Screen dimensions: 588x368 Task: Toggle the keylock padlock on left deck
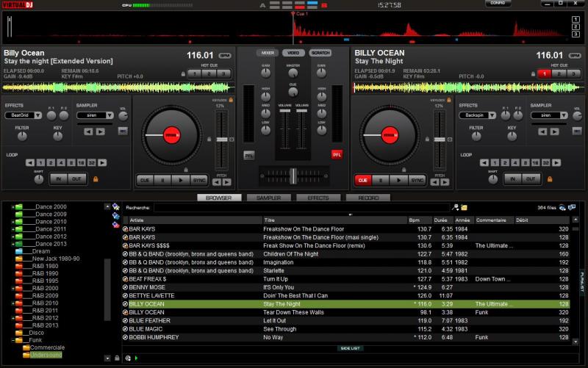pyautogui.click(x=232, y=99)
